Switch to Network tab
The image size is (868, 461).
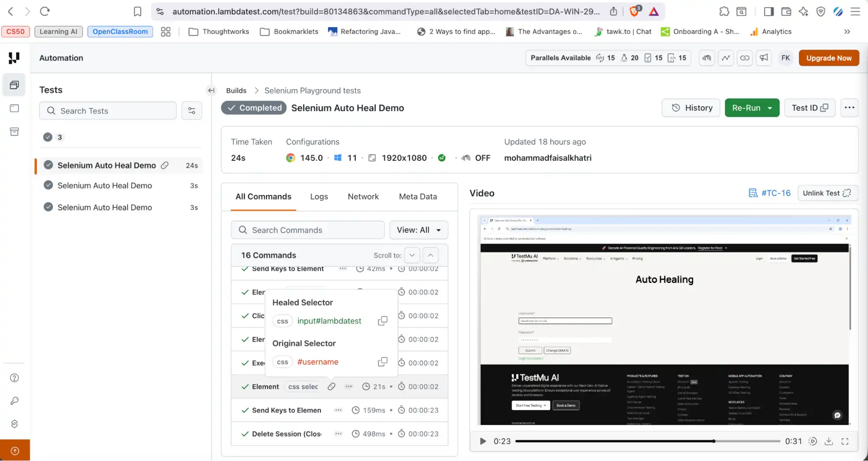coord(363,197)
